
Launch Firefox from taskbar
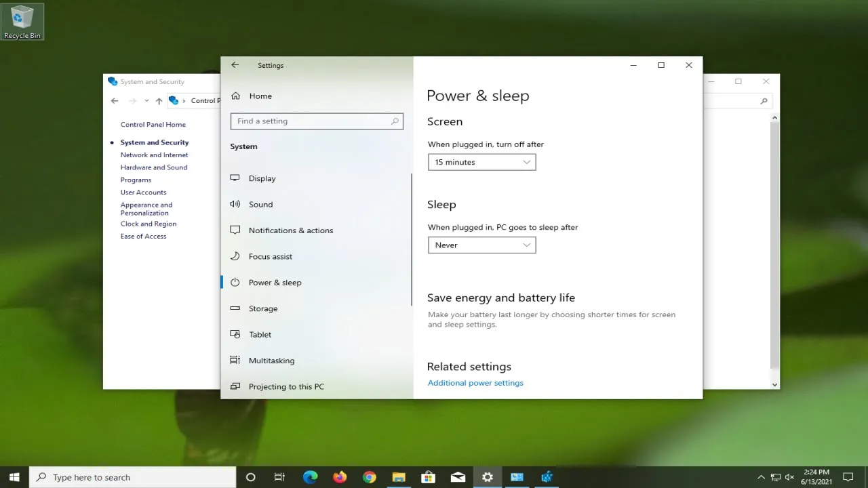pyautogui.click(x=340, y=477)
